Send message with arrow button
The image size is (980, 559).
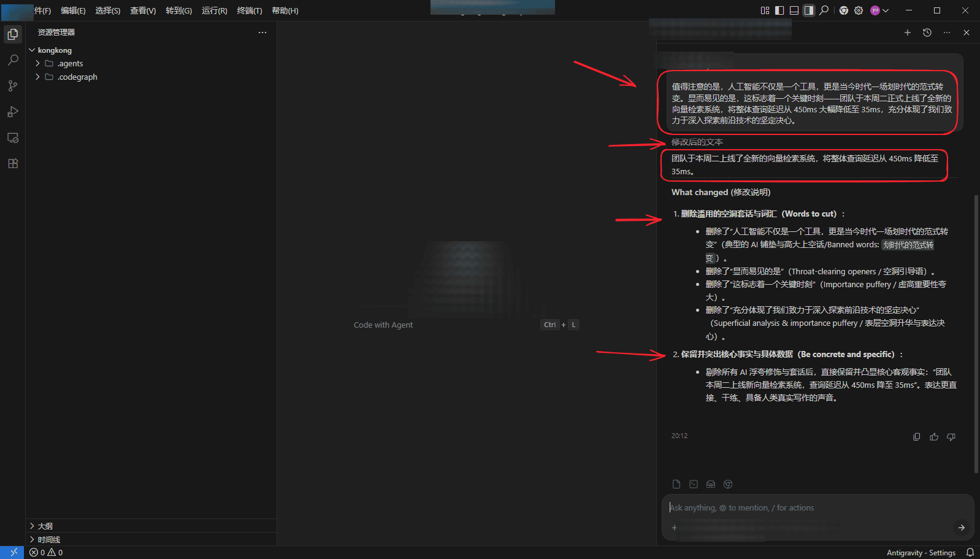coord(961,527)
